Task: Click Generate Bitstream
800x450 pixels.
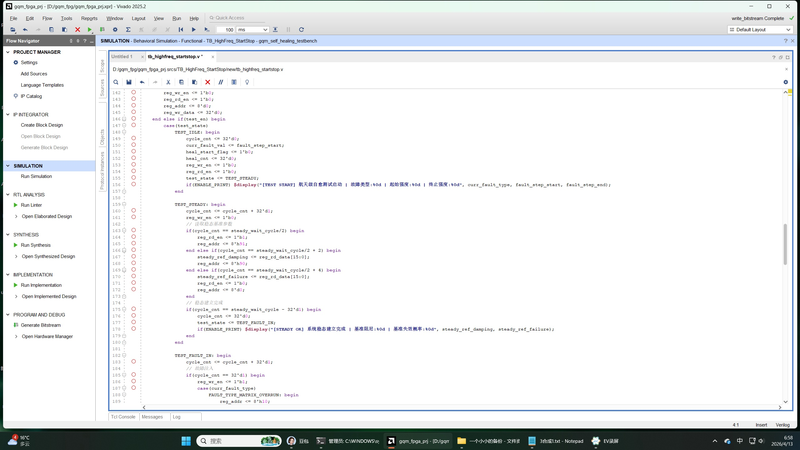Action: click(41, 326)
